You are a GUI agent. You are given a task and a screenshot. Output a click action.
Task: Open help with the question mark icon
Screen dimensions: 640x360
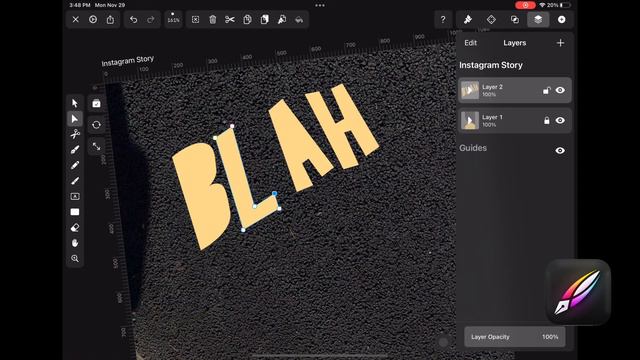(443, 19)
